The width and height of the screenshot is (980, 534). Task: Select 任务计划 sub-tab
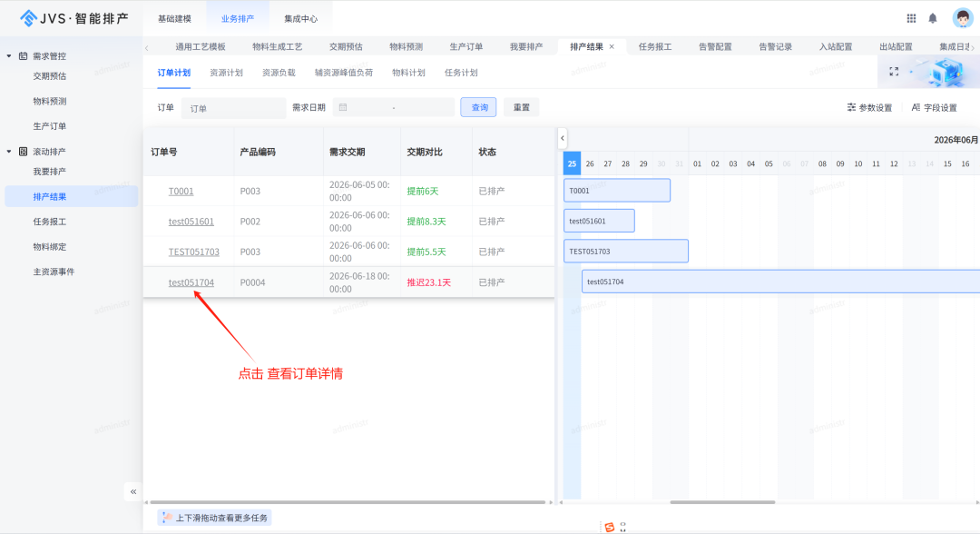point(461,73)
